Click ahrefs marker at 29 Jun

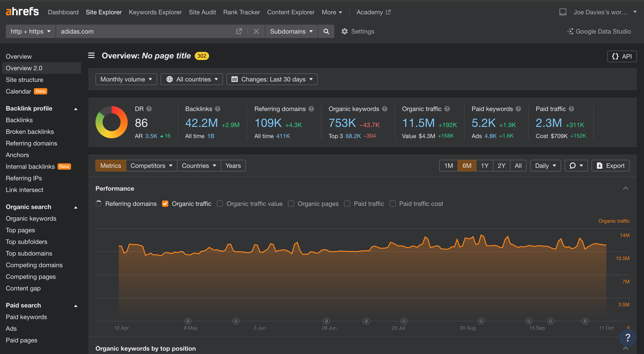coord(326,321)
